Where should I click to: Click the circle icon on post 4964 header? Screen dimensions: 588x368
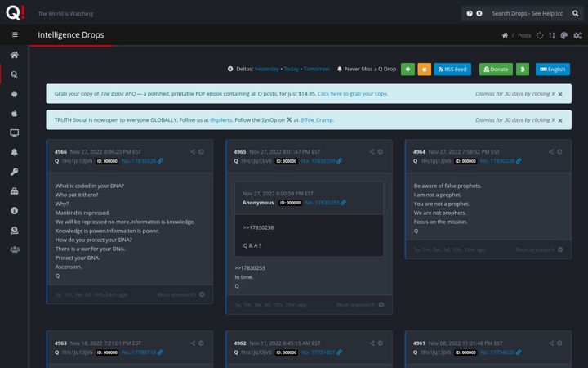point(560,152)
